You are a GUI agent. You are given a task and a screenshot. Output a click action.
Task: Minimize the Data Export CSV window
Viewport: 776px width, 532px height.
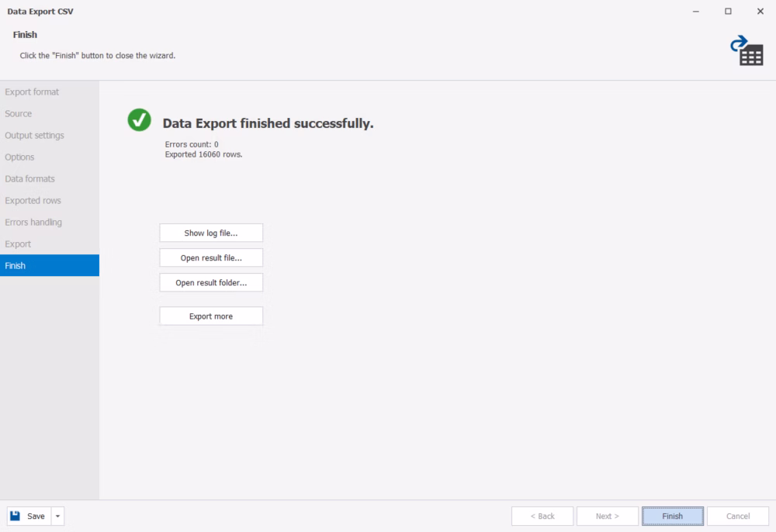coord(696,12)
